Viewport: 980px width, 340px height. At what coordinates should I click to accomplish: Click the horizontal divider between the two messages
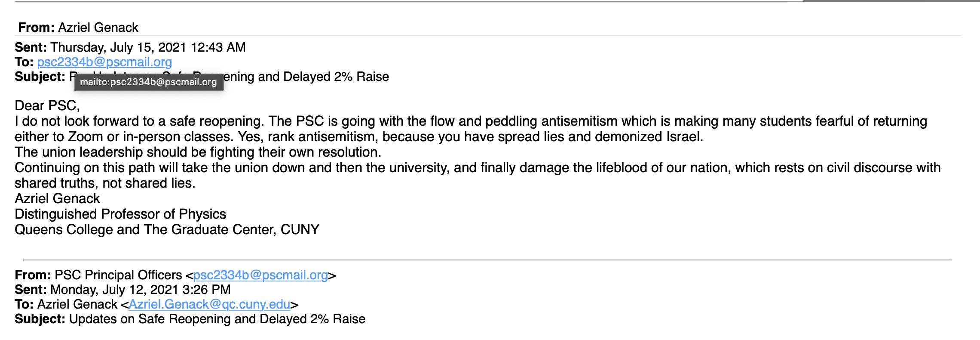tap(487, 260)
